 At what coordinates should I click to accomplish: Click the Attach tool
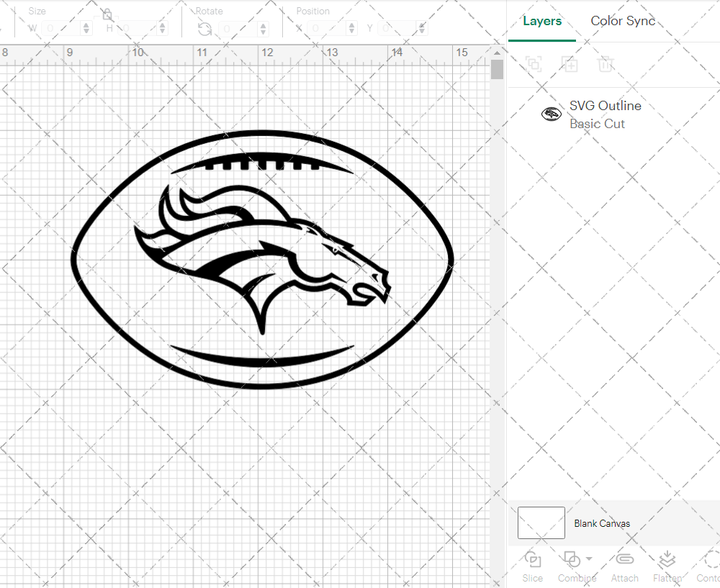tap(624, 567)
